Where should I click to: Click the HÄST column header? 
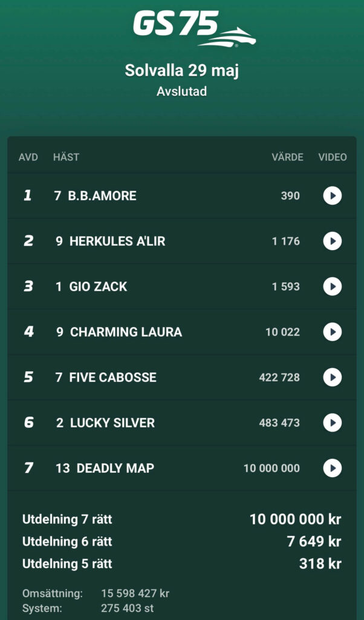(66, 157)
